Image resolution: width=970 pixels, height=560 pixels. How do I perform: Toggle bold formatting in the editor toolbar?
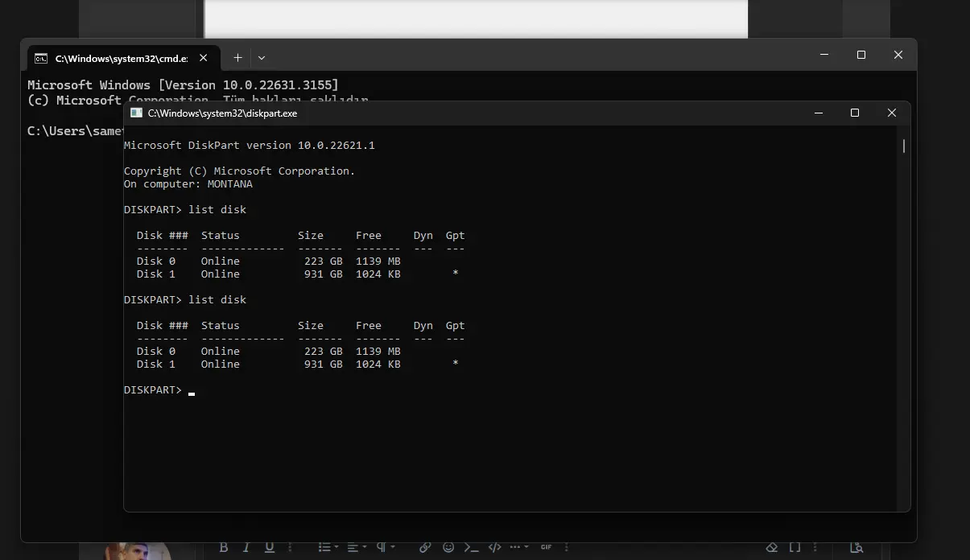[x=224, y=547]
